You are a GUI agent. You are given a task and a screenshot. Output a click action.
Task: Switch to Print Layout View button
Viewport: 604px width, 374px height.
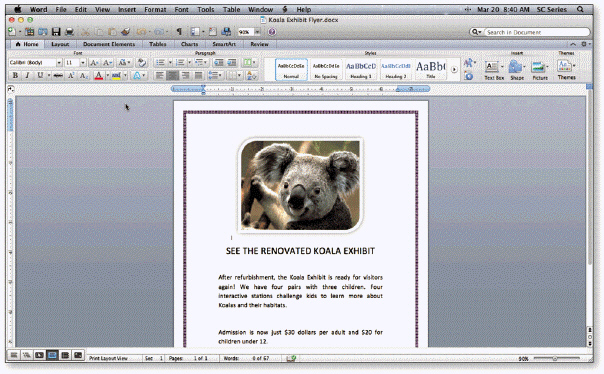pos(52,355)
